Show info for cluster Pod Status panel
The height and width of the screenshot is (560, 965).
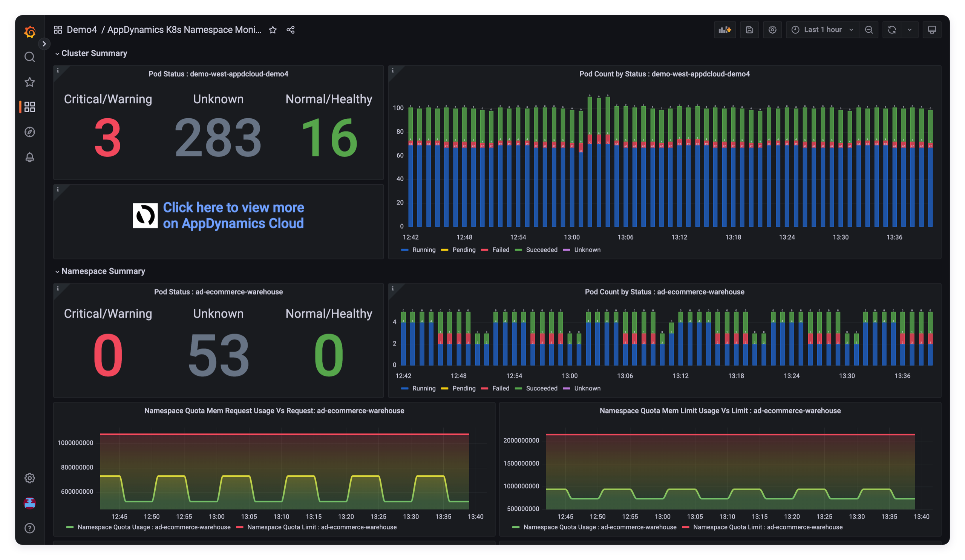click(58, 70)
